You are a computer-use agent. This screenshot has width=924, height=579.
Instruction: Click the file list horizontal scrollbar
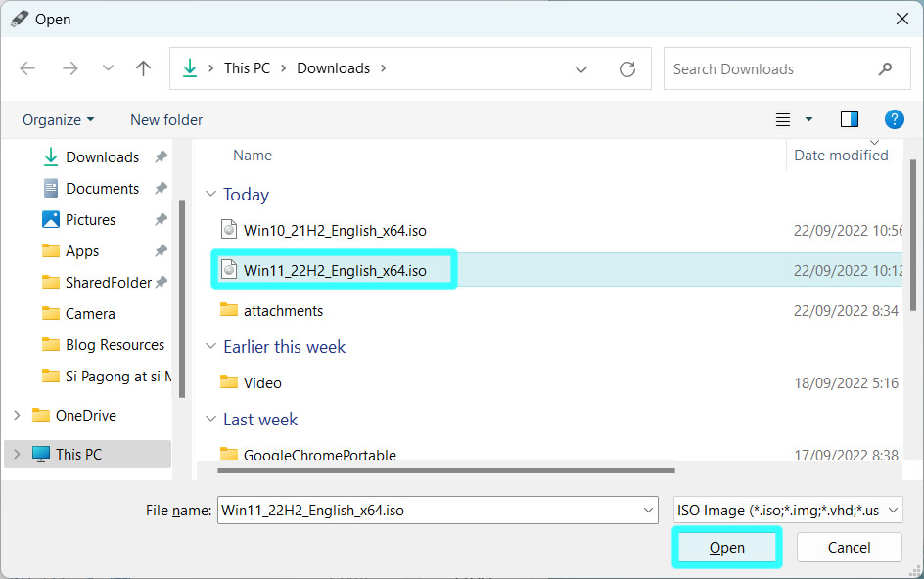(446, 470)
